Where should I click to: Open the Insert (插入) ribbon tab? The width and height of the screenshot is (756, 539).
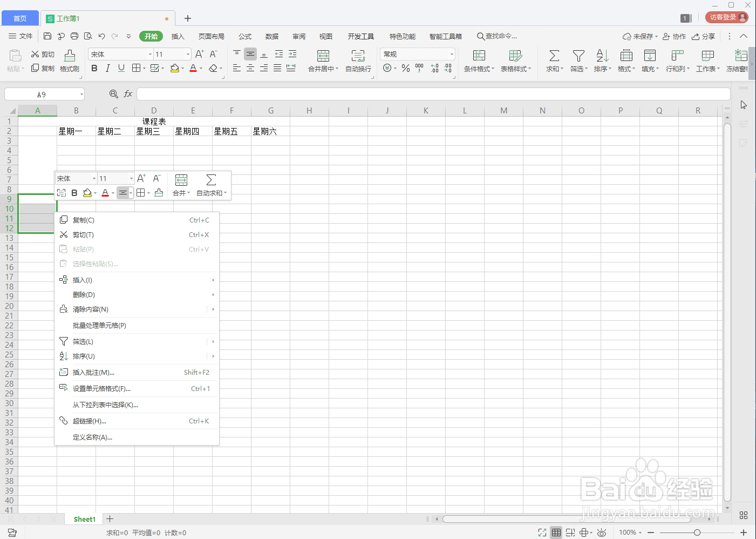click(x=178, y=36)
